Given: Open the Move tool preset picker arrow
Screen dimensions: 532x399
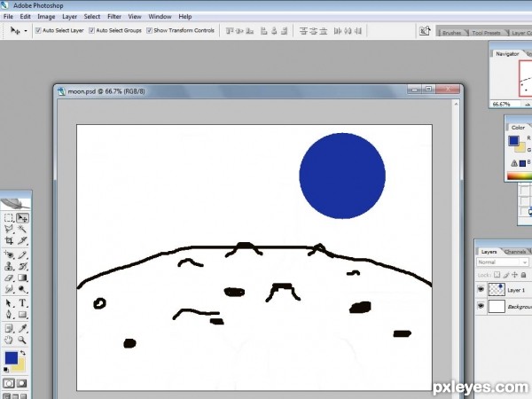Looking at the screenshot, I should tap(26, 31).
